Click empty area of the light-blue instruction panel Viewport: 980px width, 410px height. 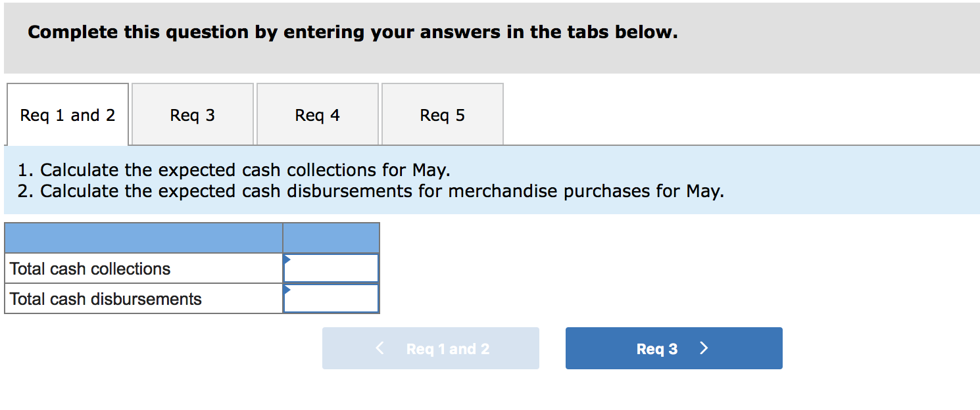tap(855, 181)
